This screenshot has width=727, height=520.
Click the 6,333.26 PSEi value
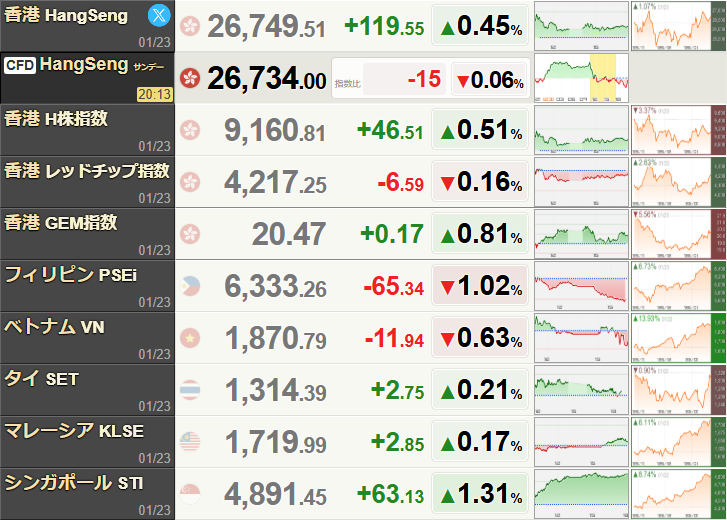pyautogui.click(x=275, y=286)
